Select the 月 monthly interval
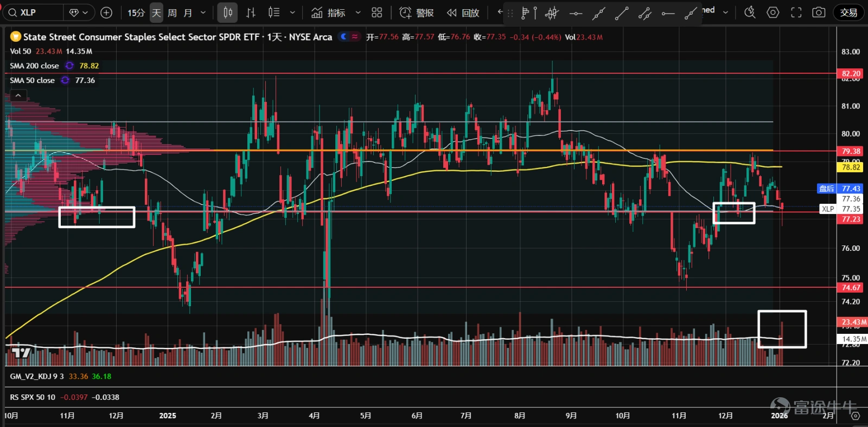The image size is (868, 427). 188,12
